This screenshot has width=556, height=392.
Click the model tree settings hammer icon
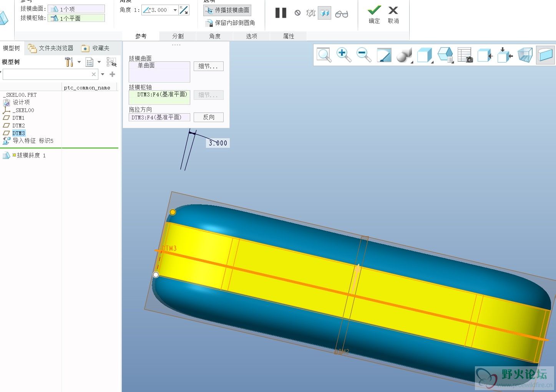[x=69, y=62]
